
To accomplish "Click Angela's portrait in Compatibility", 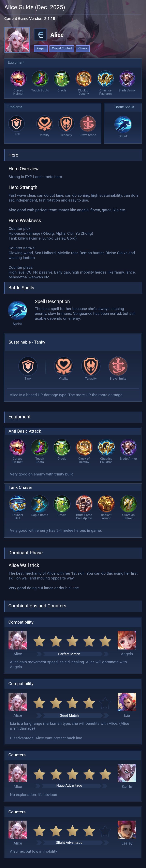I will [127, 640].
